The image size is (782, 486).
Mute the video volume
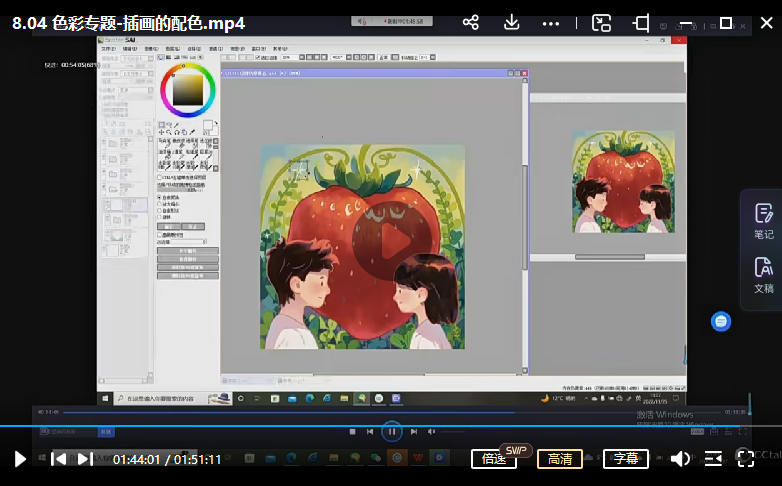pyautogui.click(x=680, y=459)
